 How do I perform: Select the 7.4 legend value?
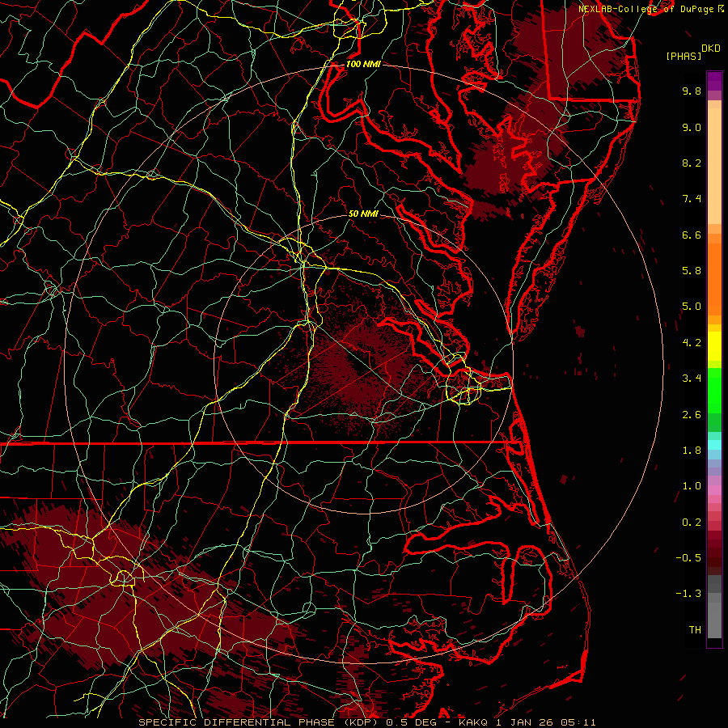(x=692, y=199)
